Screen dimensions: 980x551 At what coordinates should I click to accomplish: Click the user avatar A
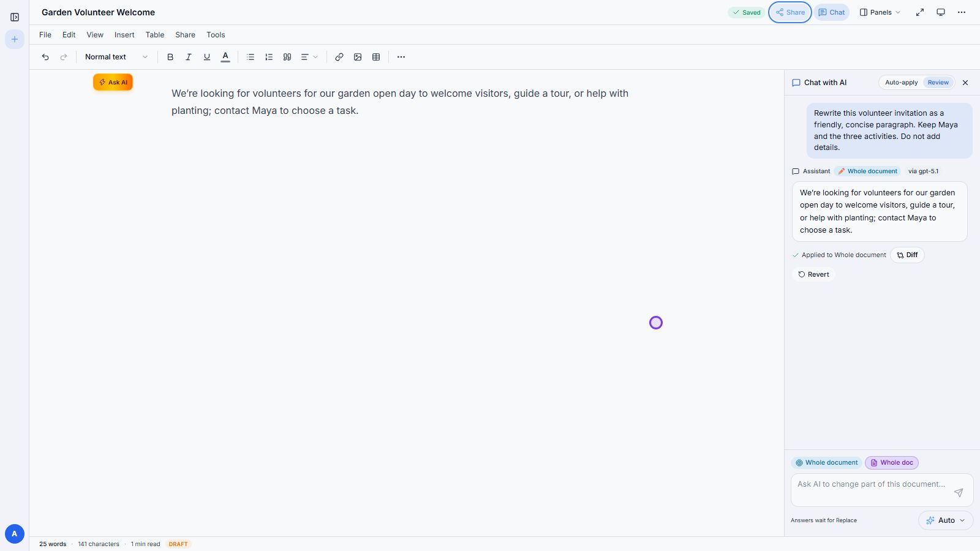point(15,534)
